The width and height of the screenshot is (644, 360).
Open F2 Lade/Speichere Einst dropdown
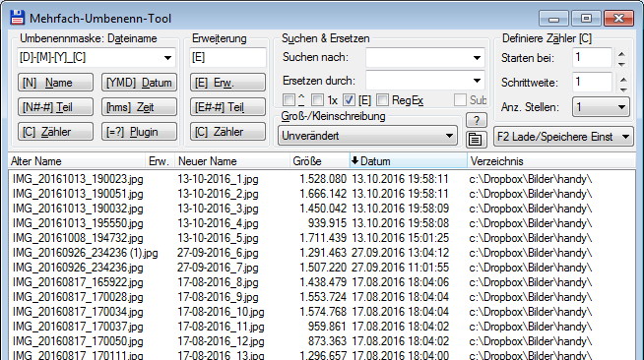pos(563,137)
